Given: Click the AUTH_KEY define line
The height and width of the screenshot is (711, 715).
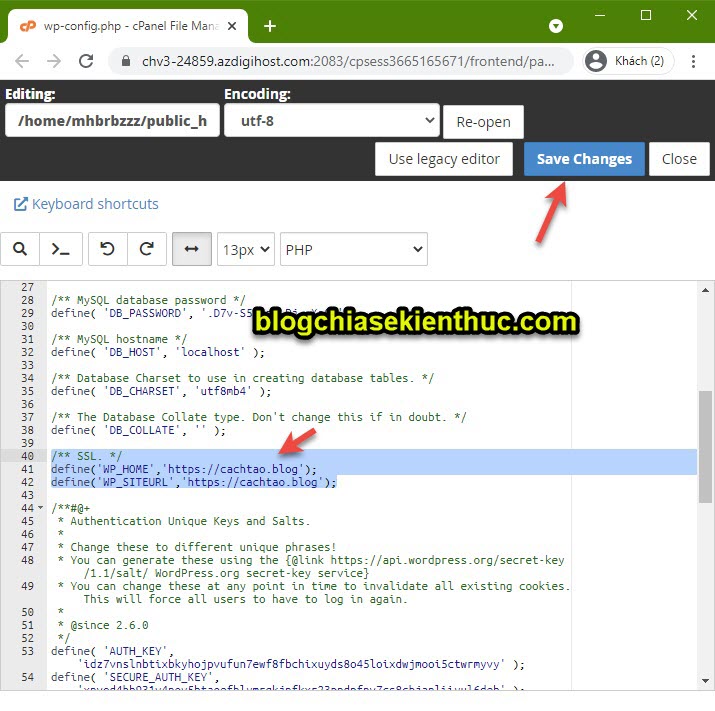Looking at the screenshot, I should click(x=288, y=658).
